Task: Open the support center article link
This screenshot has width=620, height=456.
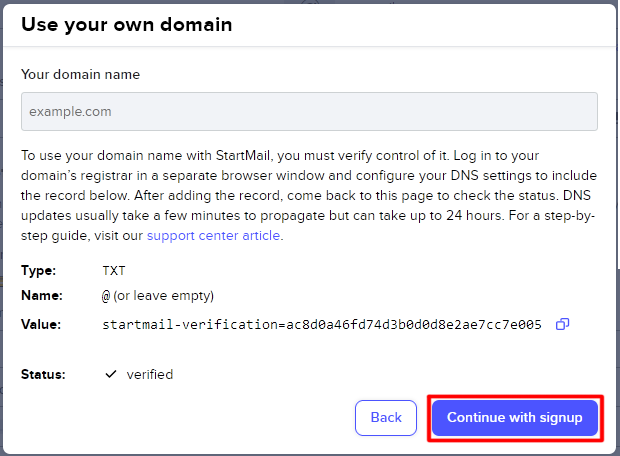Action: click(x=214, y=235)
